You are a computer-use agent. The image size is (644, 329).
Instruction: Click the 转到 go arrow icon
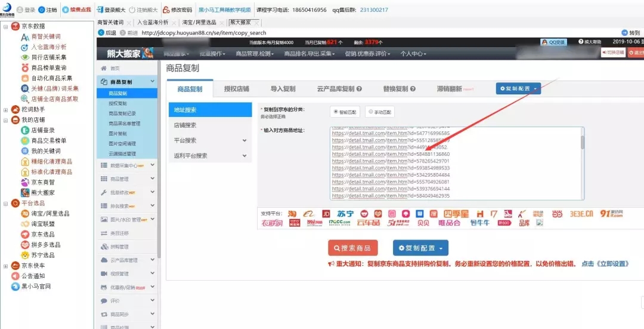(x=624, y=33)
